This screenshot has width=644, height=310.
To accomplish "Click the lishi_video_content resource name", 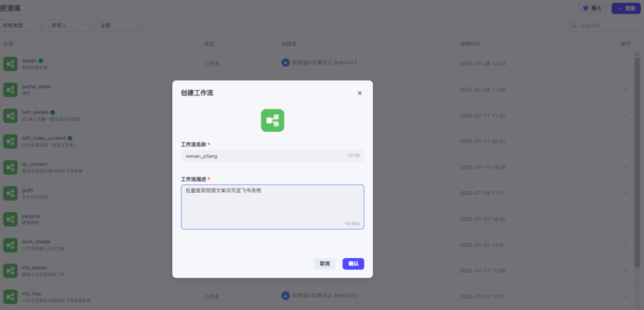I will pyautogui.click(x=44, y=138).
